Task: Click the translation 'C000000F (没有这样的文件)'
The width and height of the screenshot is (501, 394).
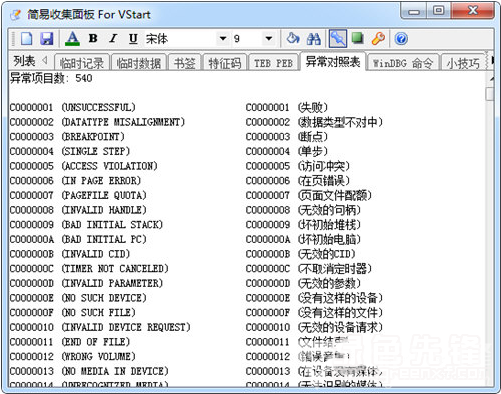Action: [314, 313]
